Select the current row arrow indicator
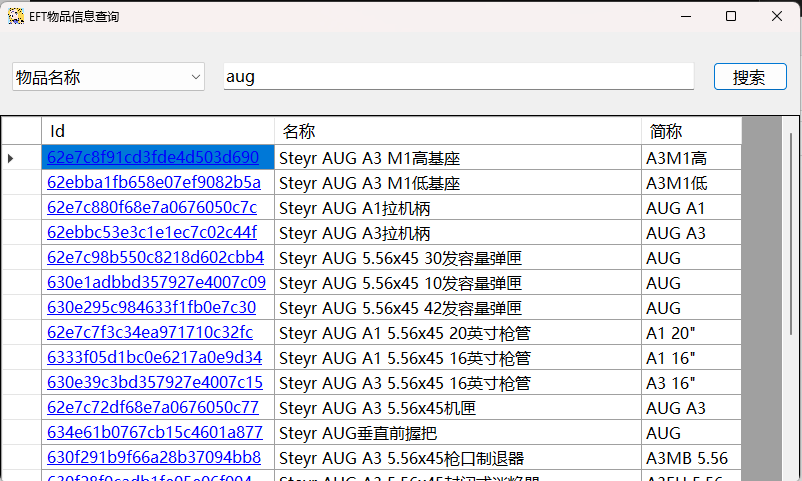Image resolution: width=802 pixels, height=481 pixels. coord(10,158)
